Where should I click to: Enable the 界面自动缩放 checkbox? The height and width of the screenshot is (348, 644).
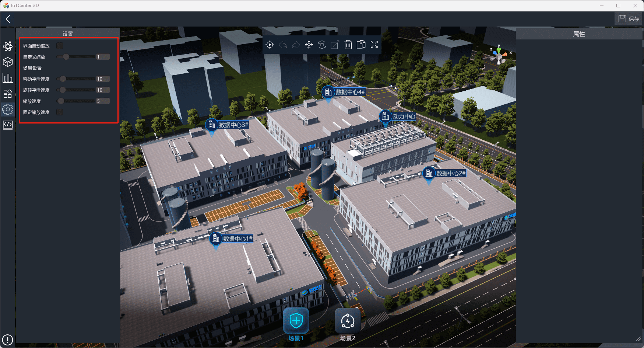pos(60,46)
